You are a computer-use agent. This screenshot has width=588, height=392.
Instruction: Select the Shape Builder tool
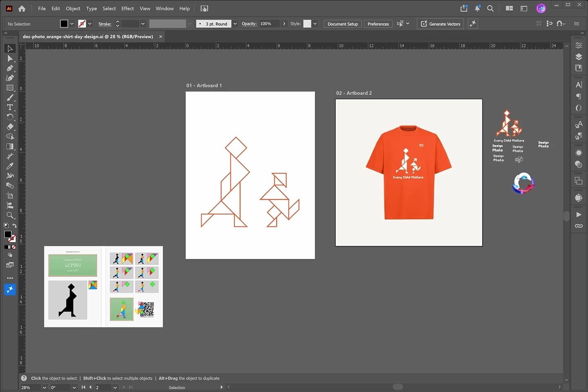(x=10, y=137)
